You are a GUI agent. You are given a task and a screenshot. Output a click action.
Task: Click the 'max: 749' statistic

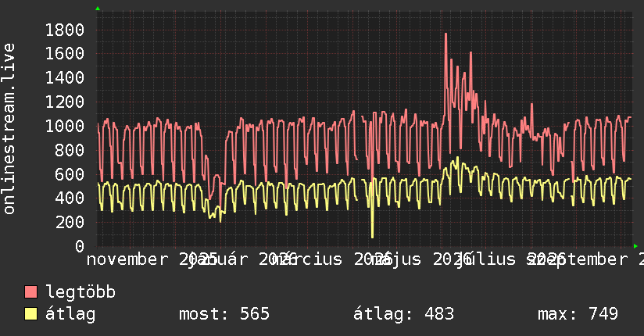point(578,314)
